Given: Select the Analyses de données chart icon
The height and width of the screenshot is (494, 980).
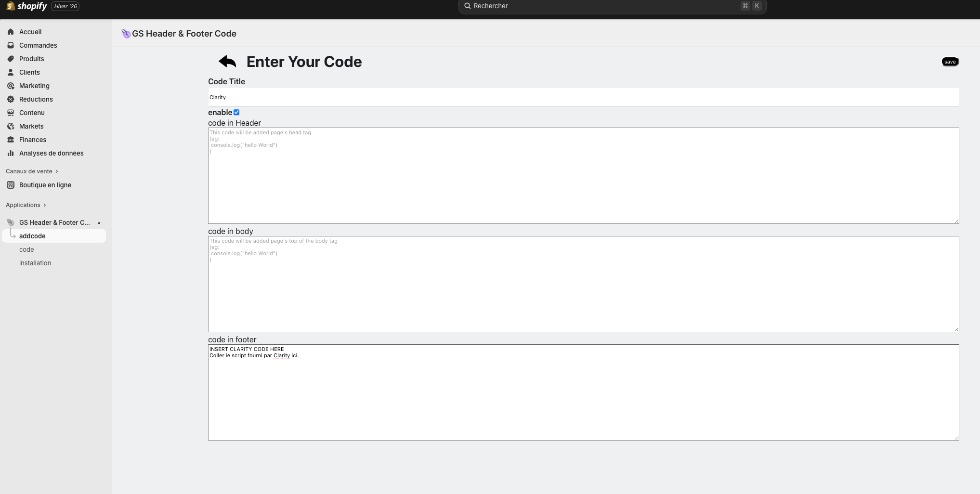Looking at the screenshot, I should [x=11, y=153].
